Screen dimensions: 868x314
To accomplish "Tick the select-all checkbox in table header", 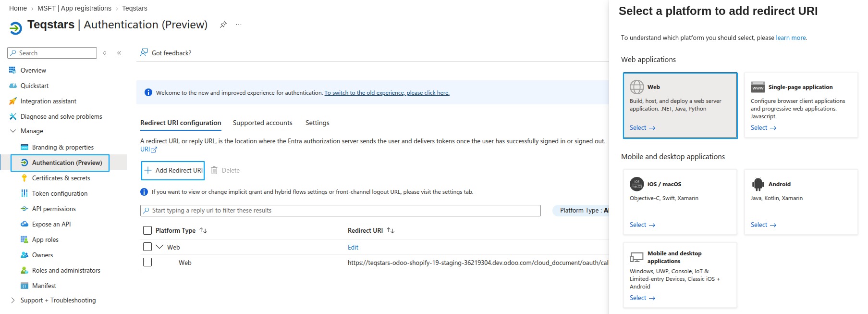I will [x=147, y=230].
